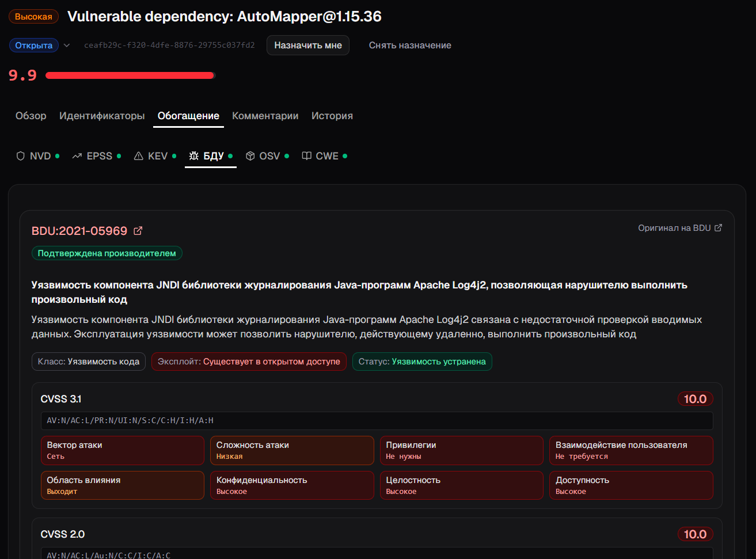This screenshot has height=559, width=756.
Task: Click the CVSS 2.0 heading
Action: coord(63,534)
